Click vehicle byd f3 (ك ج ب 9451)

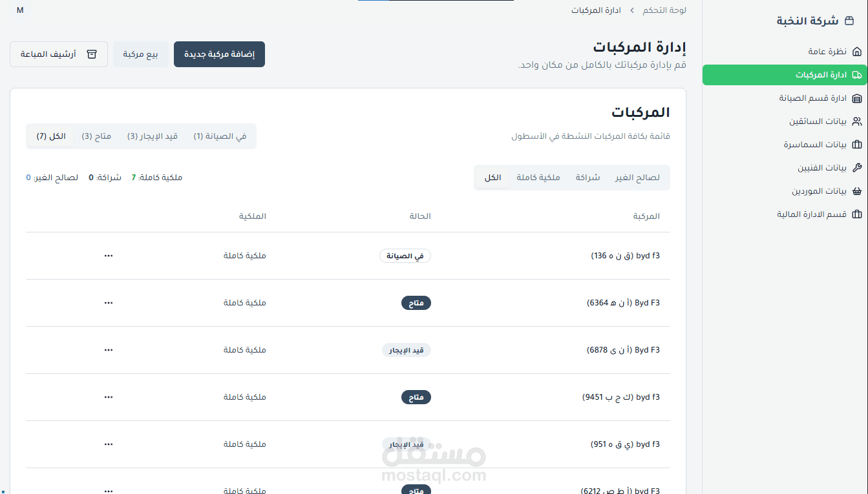[621, 397]
